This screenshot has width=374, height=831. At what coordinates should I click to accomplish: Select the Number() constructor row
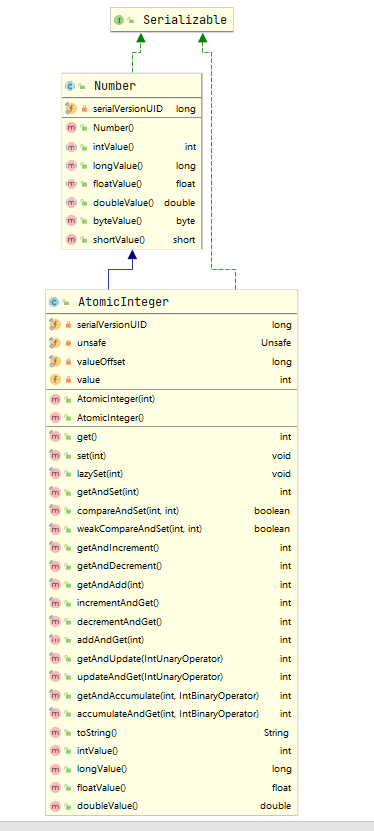(x=132, y=128)
